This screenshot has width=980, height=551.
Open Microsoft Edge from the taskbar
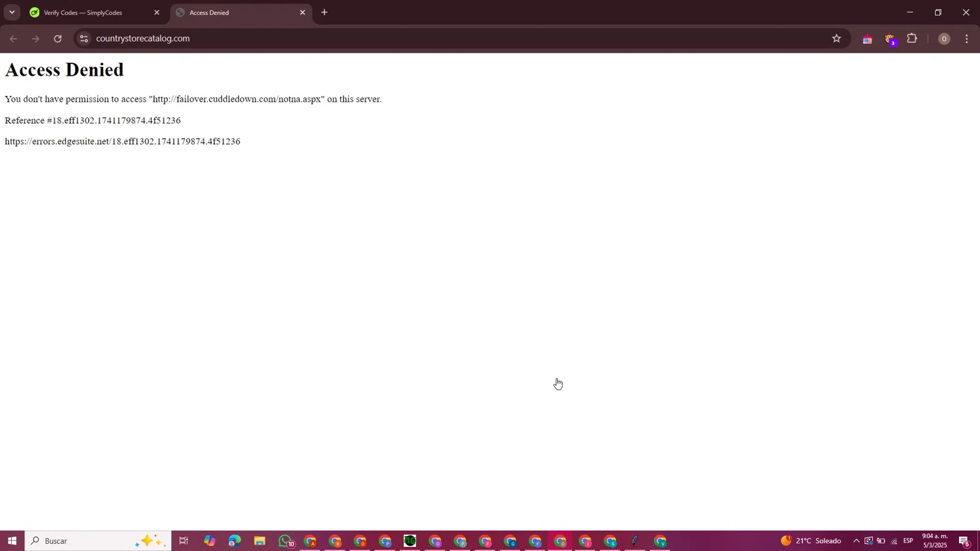pos(235,541)
